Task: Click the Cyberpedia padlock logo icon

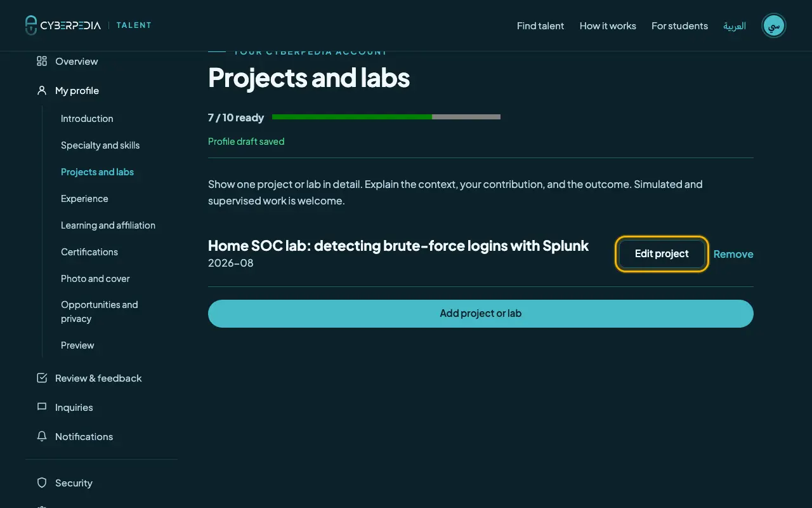Action: tap(31, 25)
